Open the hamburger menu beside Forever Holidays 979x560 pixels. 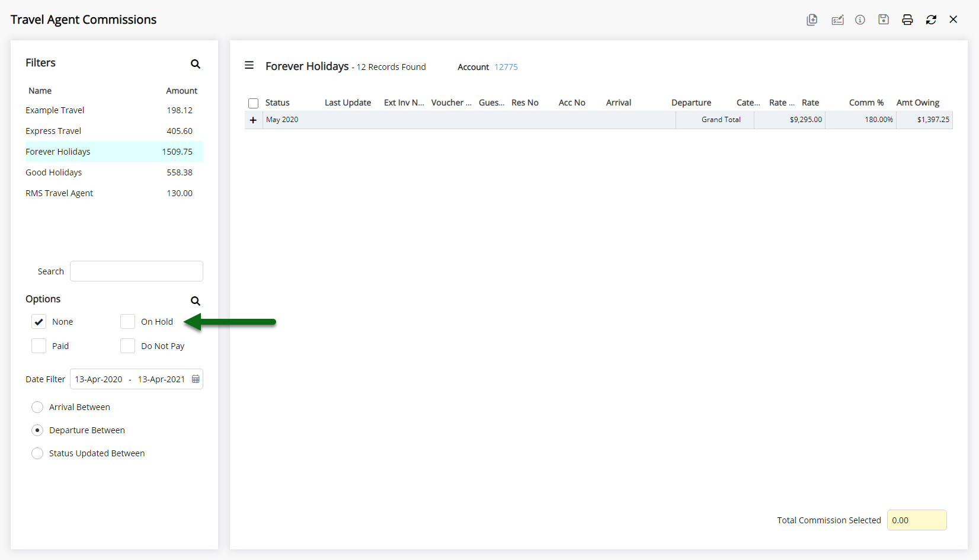[249, 65]
